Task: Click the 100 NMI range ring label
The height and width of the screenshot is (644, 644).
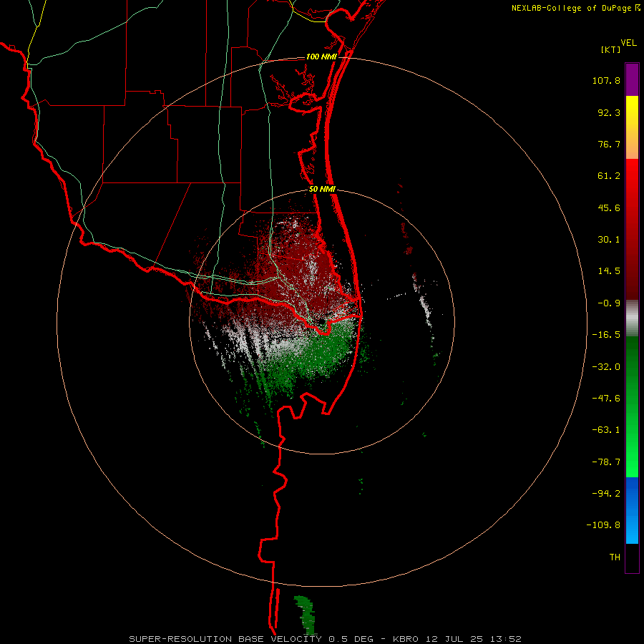Action: 321,57
